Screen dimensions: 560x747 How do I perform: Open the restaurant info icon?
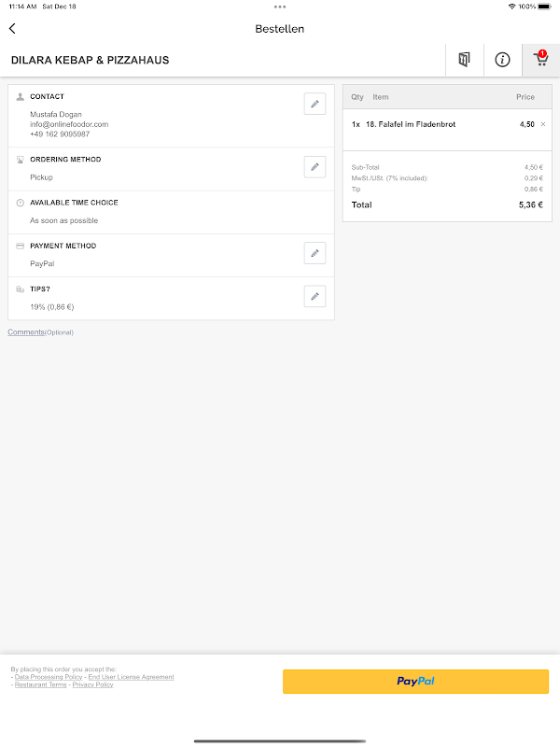(502, 60)
